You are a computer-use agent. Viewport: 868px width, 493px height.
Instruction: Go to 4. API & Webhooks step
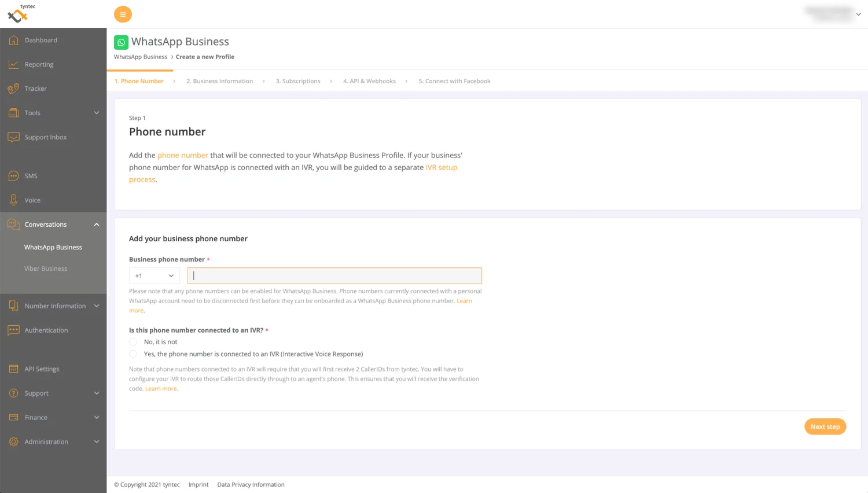tap(369, 82)
